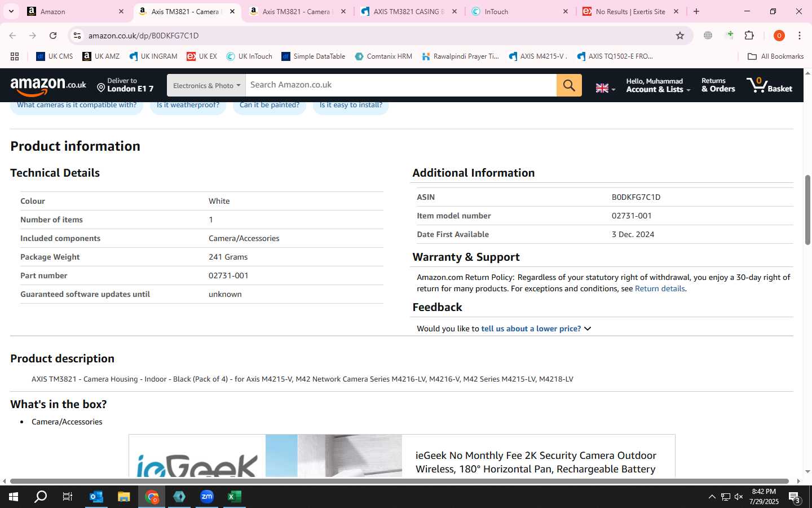Expand Account & Lists menu

coord(657,85)
